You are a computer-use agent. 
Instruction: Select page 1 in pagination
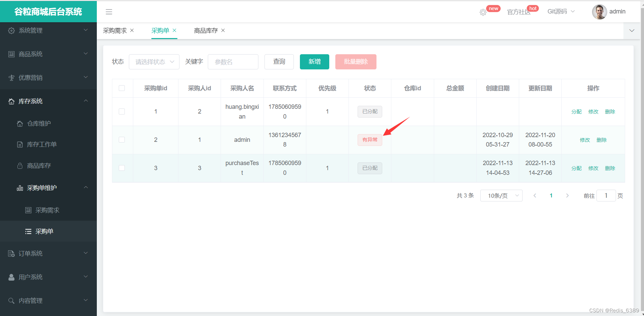coord(551,196)
